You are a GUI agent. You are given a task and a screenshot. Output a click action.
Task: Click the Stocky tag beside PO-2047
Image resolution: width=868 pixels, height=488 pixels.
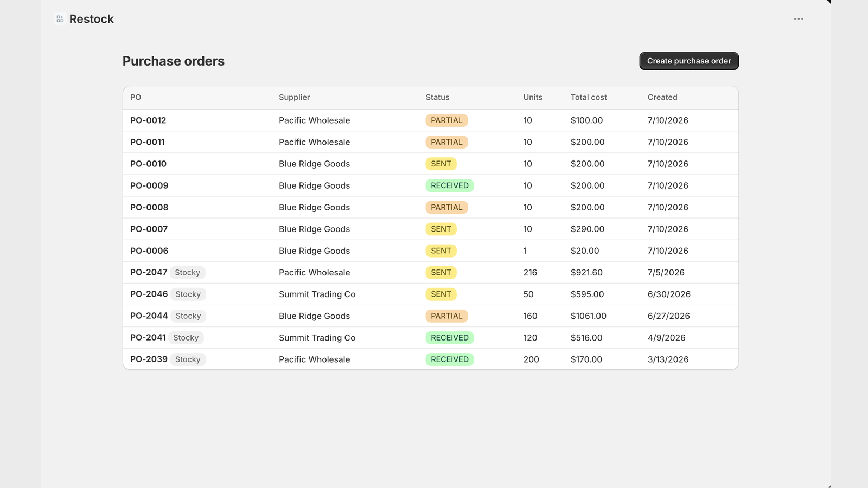(188, 273)
